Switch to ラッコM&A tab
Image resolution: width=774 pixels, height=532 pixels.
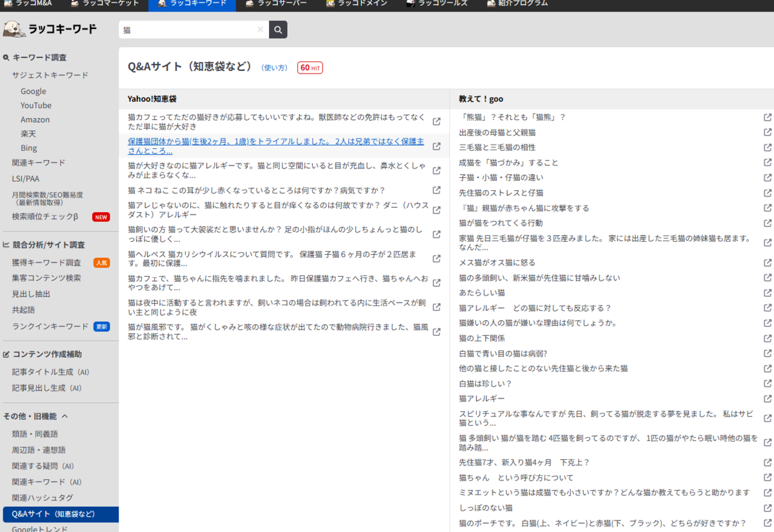[28, 4]
